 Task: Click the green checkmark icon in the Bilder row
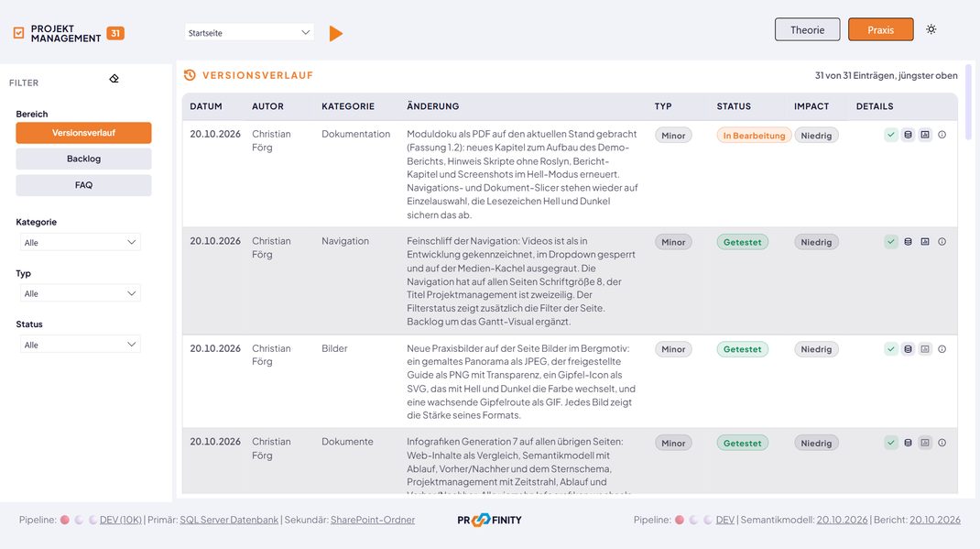click(x=890, y=349)
